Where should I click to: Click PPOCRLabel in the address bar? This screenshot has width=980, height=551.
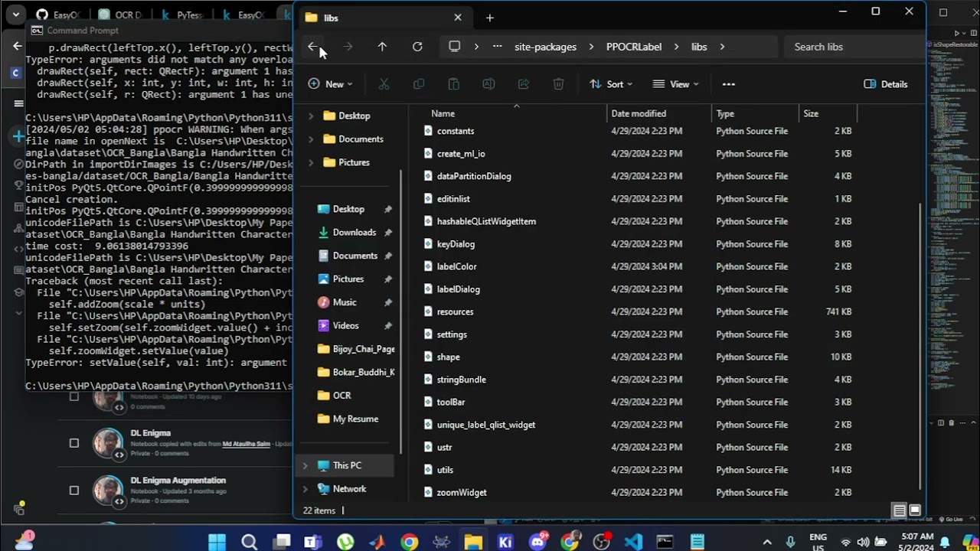point(634,47)
